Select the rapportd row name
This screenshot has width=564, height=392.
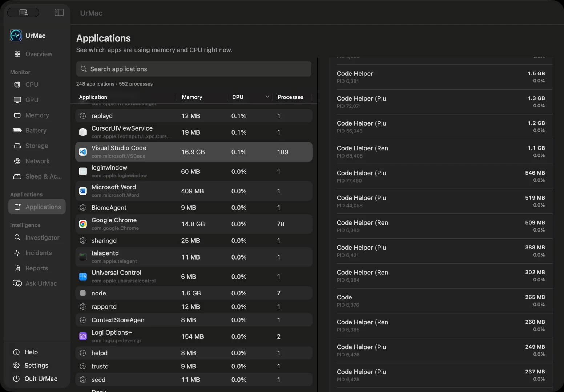pyautogui.click(x=104, y=307)
